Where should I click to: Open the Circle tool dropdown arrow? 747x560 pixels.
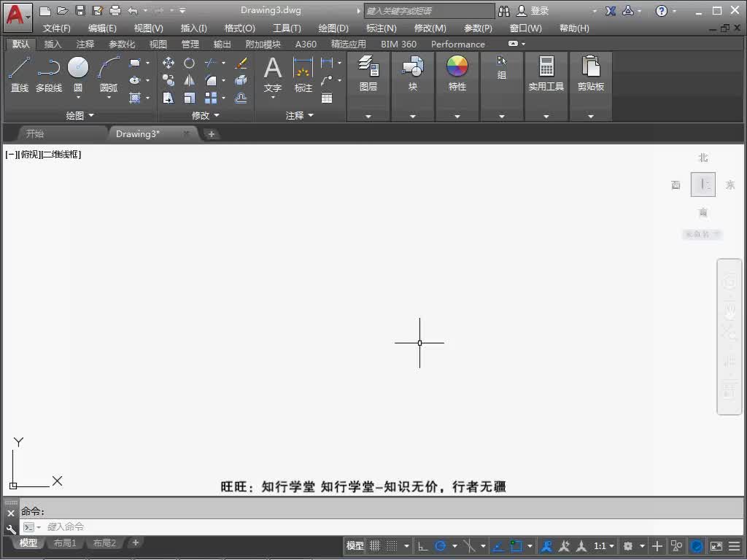click(78, 98)
